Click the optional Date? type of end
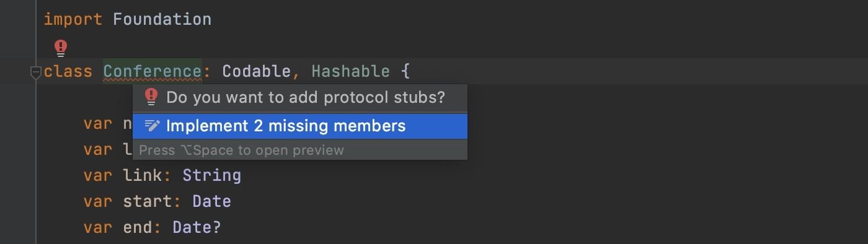The width and height of the screenshot is (868, 244). [x=197, y=227]
